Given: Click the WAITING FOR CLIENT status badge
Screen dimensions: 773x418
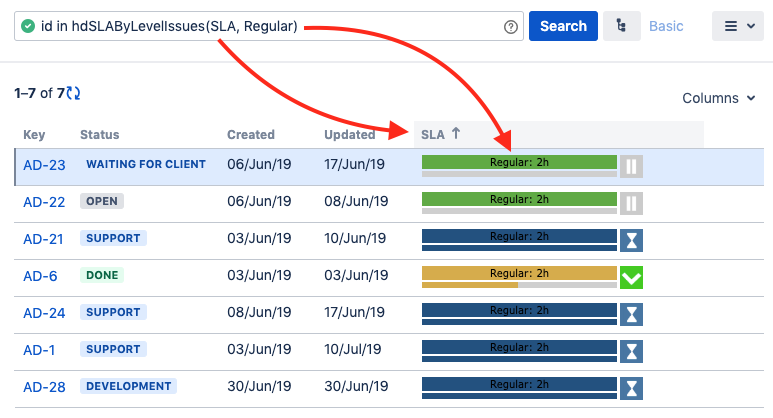Looking at the screenshot, I should tap(145, 164).
